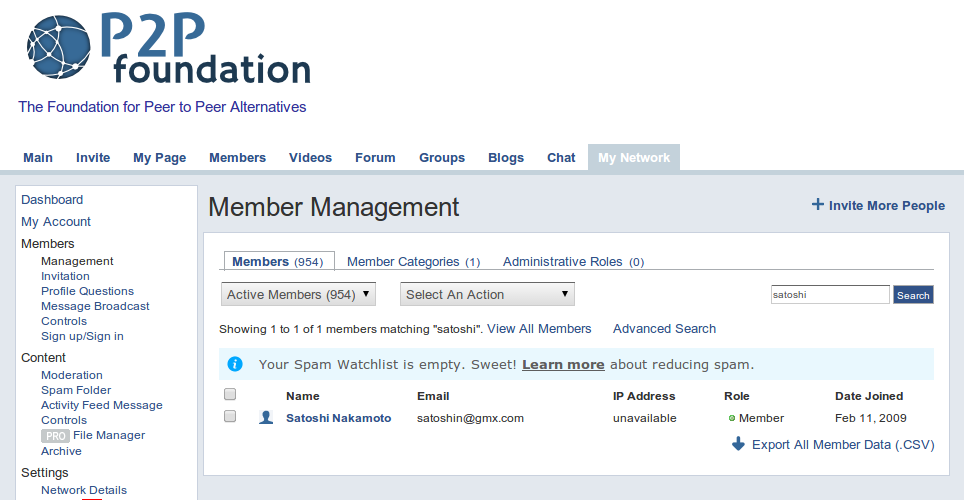Switch to the Members (954) tab
This screenshot has height=500, width=964.
pos(278,261)
